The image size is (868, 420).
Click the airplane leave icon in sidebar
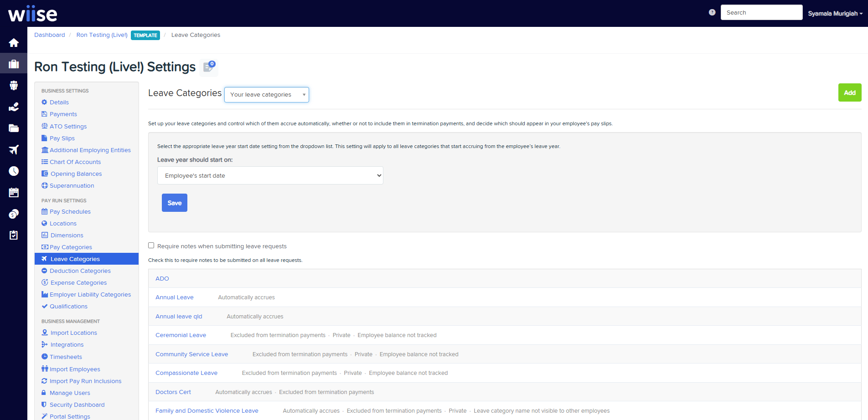pyautogui.click(x=14, y=150)
